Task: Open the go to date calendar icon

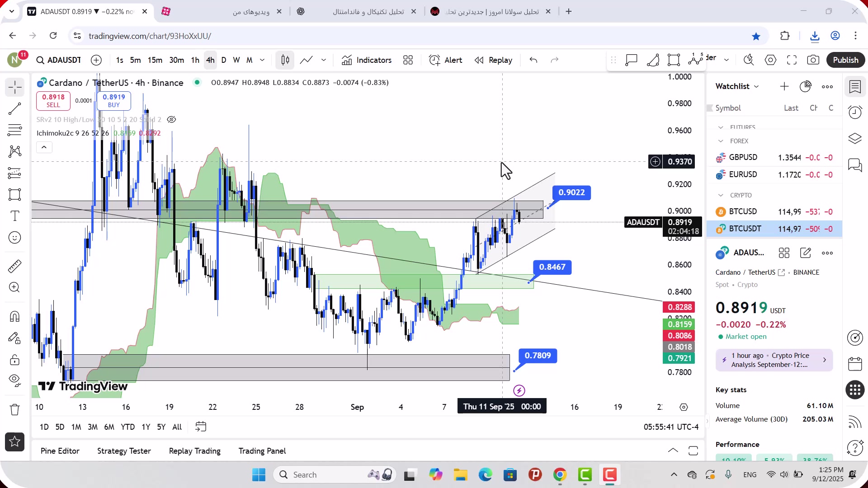Action: [x=201, y=427]
